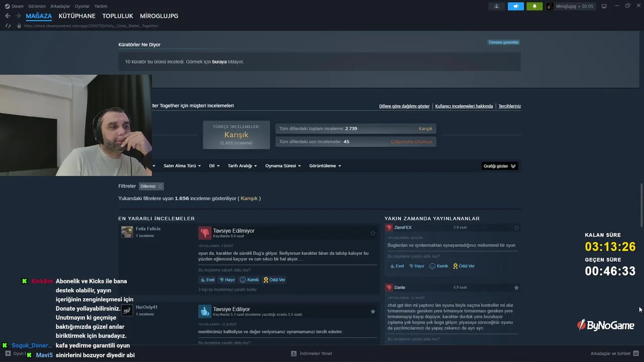Open İndirmeleri Yönet in the bottom bar
This screenshot has width=644, height=362.
[x=311, y=353]
